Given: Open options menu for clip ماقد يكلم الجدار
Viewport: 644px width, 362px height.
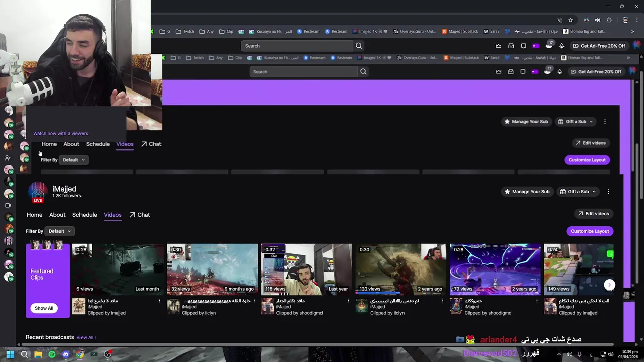Looking at the screenshot, I should (348, 301).
